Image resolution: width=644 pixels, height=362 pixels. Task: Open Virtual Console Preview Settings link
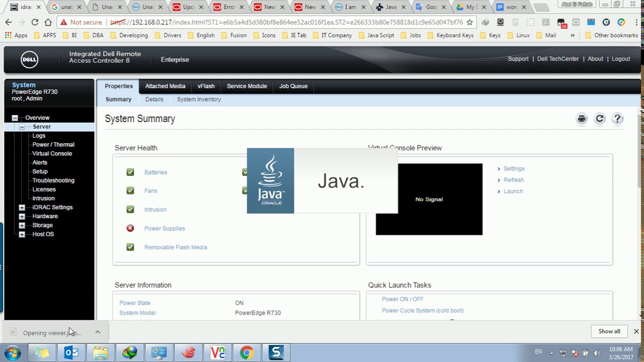point(514,168)
